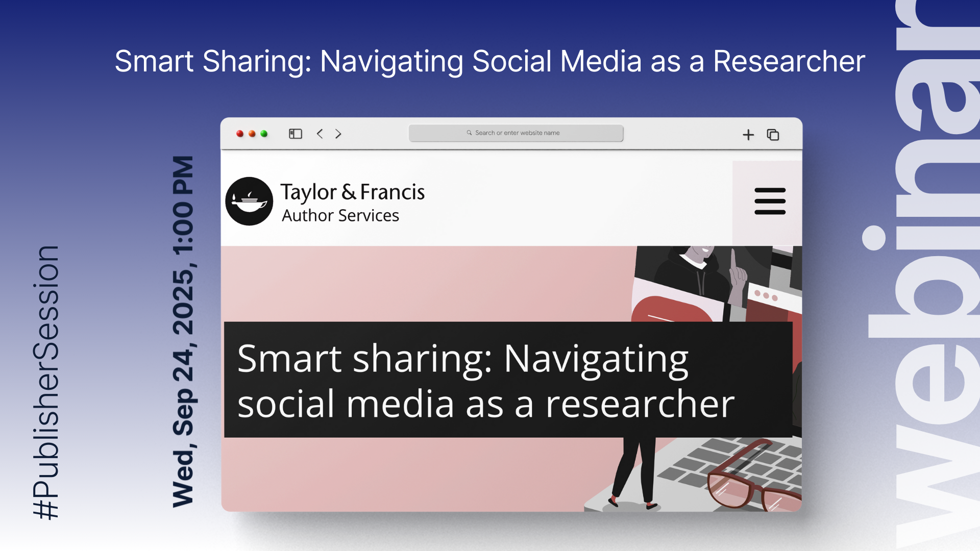Click the orange minimize window dot

(x=252, y=134)
